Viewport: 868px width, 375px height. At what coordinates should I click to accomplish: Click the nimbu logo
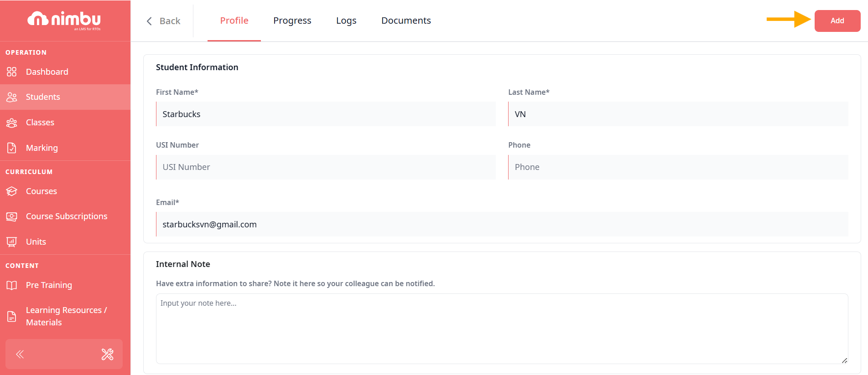coord(64,21)
